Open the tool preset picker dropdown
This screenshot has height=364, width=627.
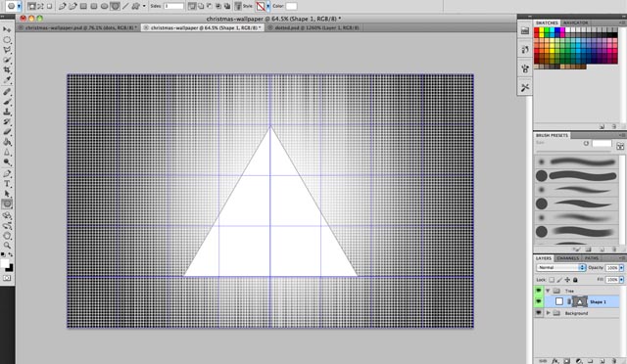point(19,6)
